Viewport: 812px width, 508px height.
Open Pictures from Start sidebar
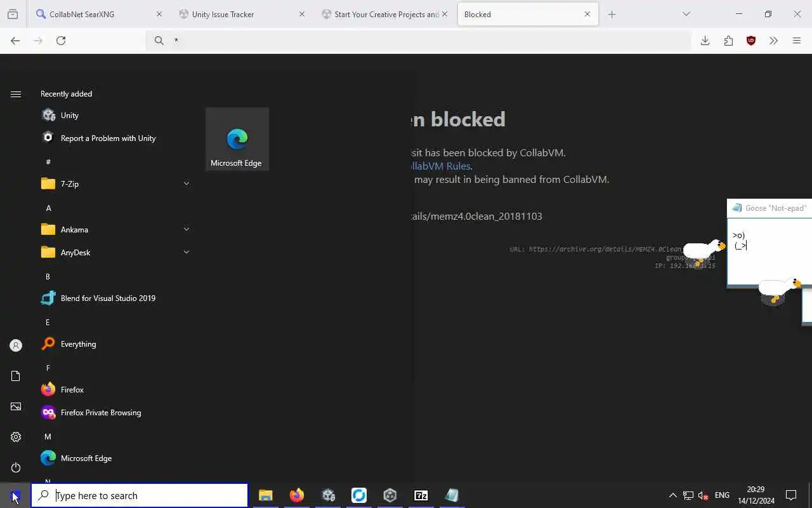click(x=16, y=406)
